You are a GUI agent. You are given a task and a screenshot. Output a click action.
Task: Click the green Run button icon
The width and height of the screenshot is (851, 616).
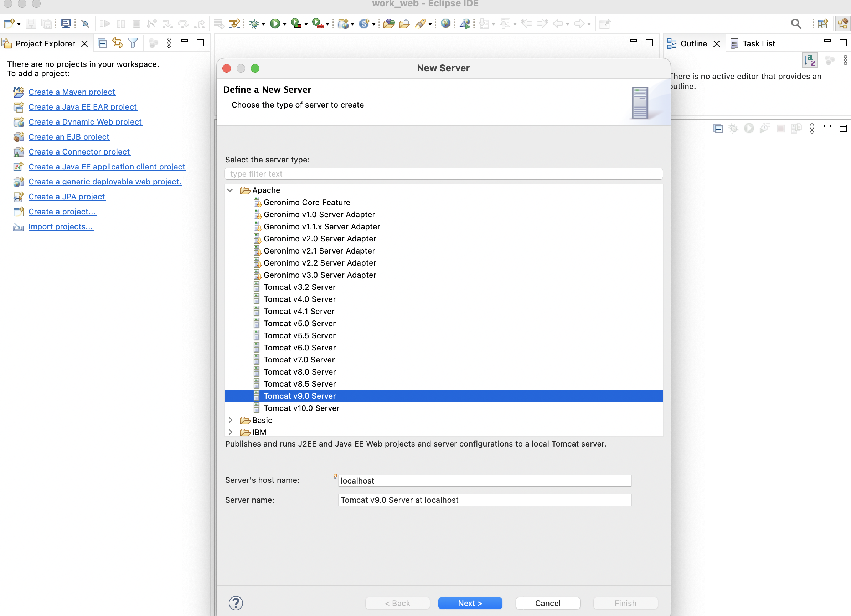(275, 24)
